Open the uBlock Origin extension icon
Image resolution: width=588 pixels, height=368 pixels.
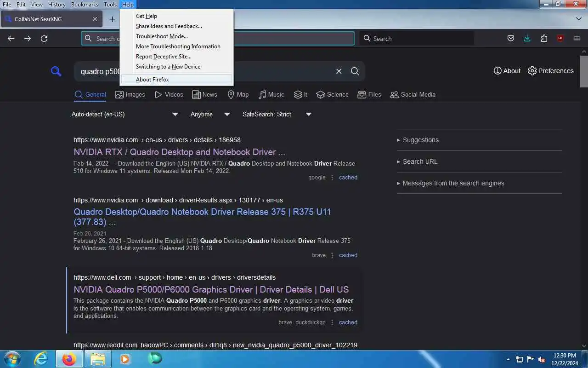(560, 39)
